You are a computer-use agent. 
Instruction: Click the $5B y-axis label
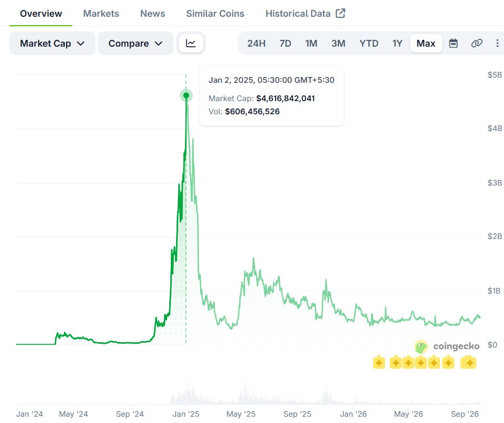pos(495,75)
